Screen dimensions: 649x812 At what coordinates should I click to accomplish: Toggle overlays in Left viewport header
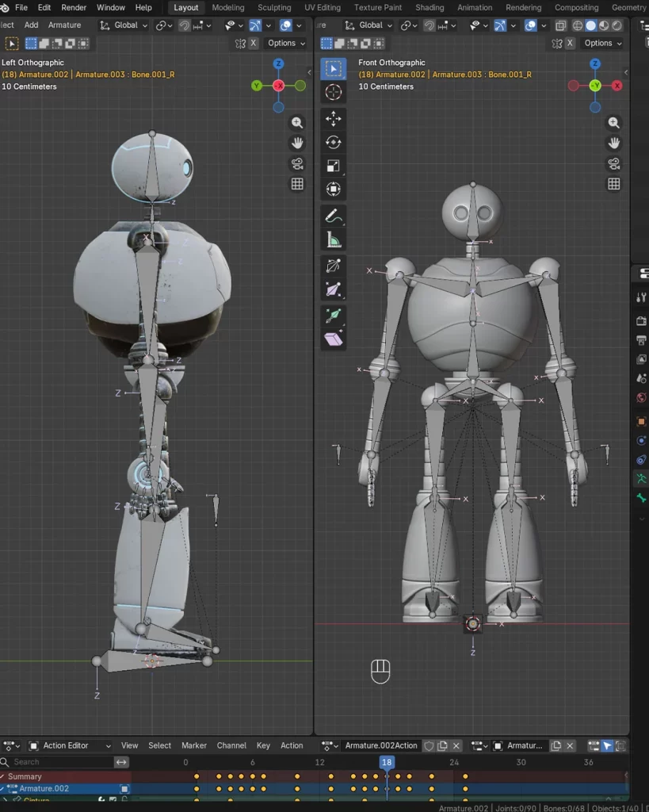coord(286,25)
